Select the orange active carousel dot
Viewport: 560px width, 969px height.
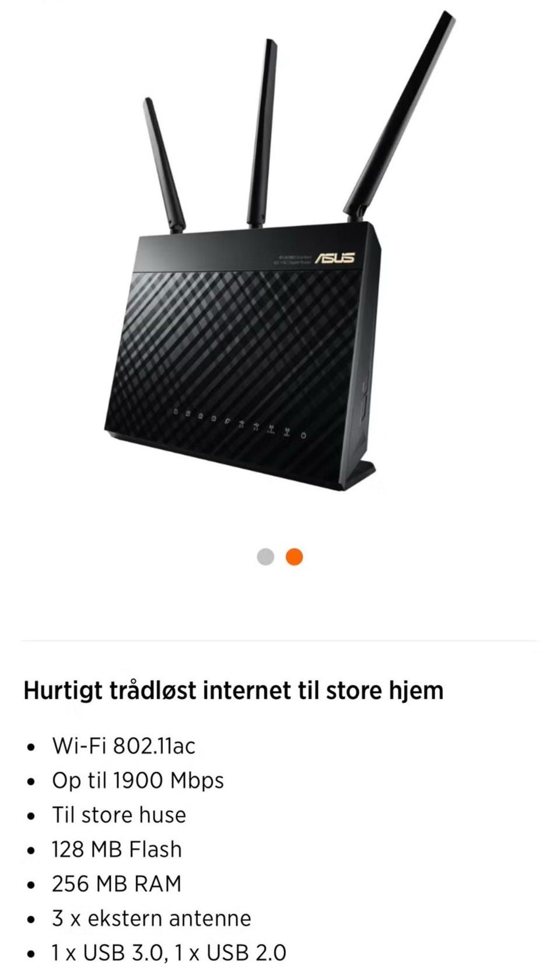[x=294, y=557]
